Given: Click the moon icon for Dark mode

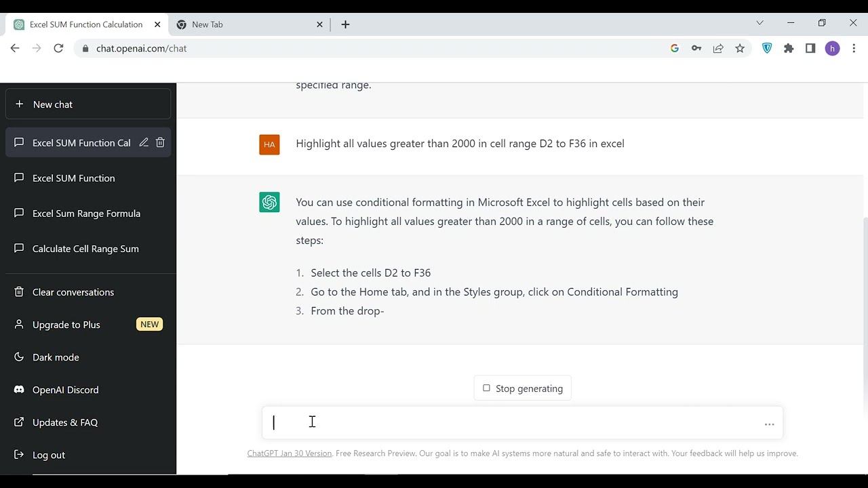Looking at the screenshot, I should pos(19,357).
